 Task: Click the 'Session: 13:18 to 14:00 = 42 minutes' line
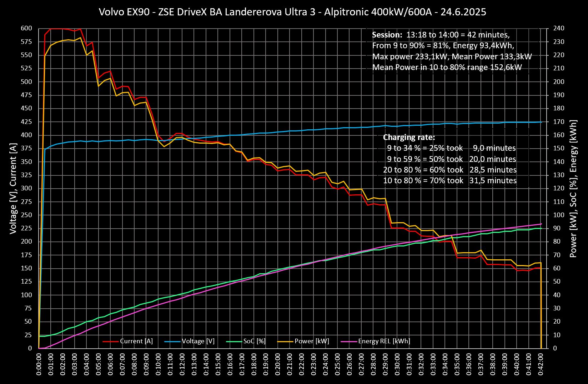click(441, 35)
